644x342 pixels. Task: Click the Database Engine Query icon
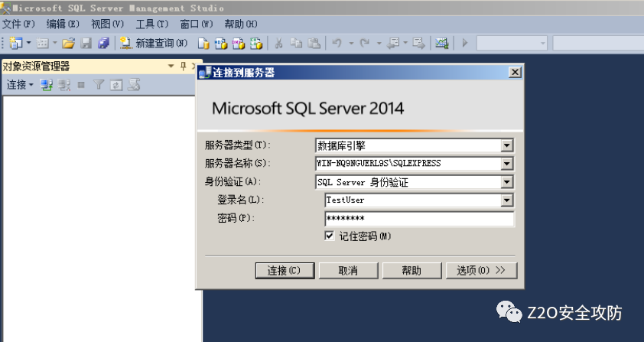tap(203, 43)
